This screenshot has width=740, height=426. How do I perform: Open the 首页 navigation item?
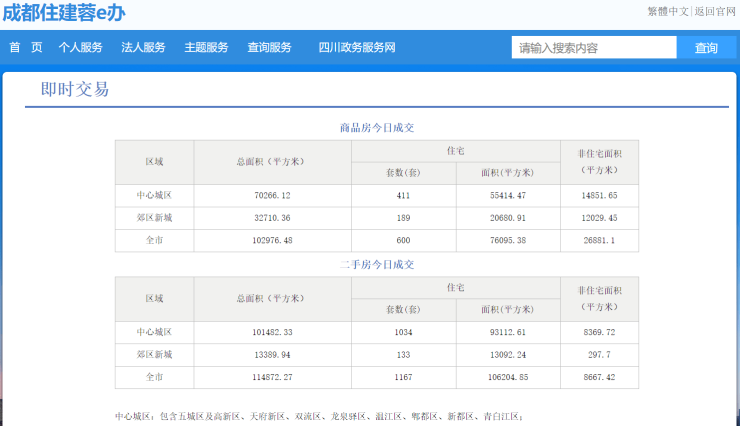pos(26,47)
